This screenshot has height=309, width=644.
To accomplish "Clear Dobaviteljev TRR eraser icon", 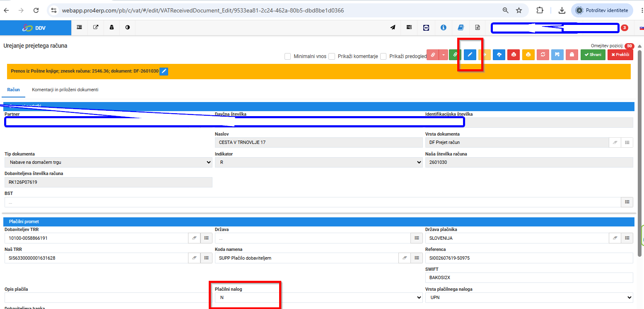I will click(194, 238).
